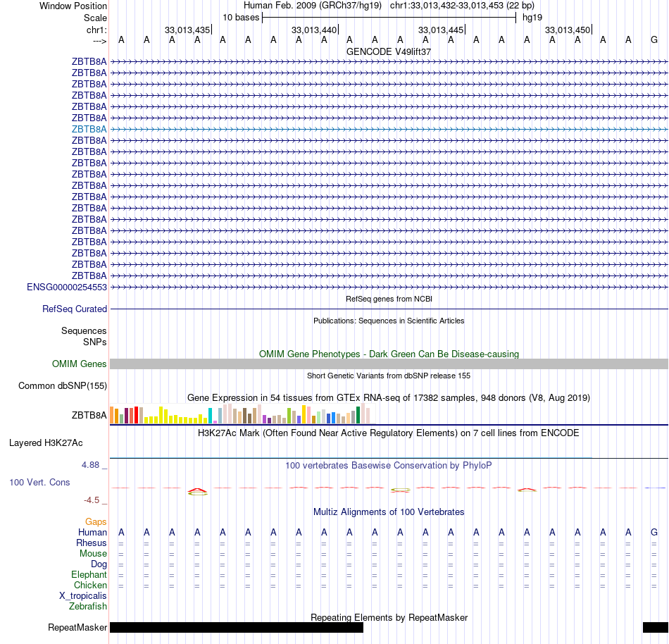Click the 33,013,445 ruler position

[x=441, y=30]
